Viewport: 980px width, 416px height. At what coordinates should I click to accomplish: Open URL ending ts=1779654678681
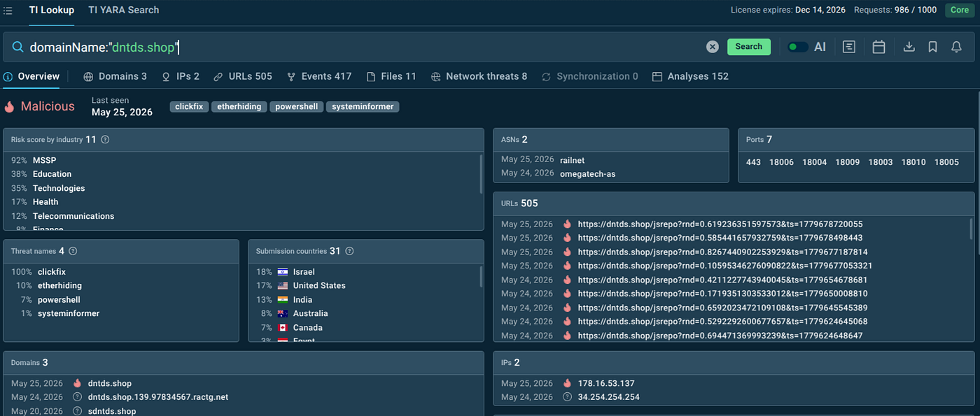[723, 280]
